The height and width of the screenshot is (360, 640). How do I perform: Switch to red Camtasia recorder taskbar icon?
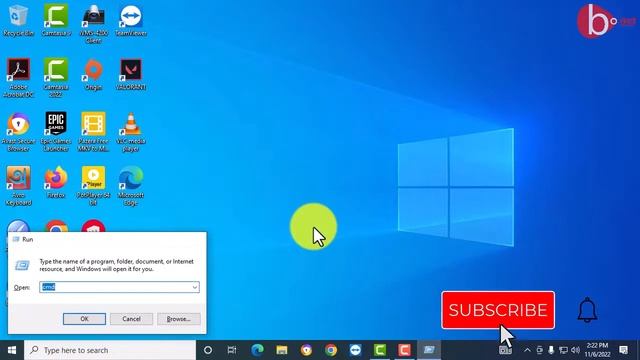tap(404, 350)
